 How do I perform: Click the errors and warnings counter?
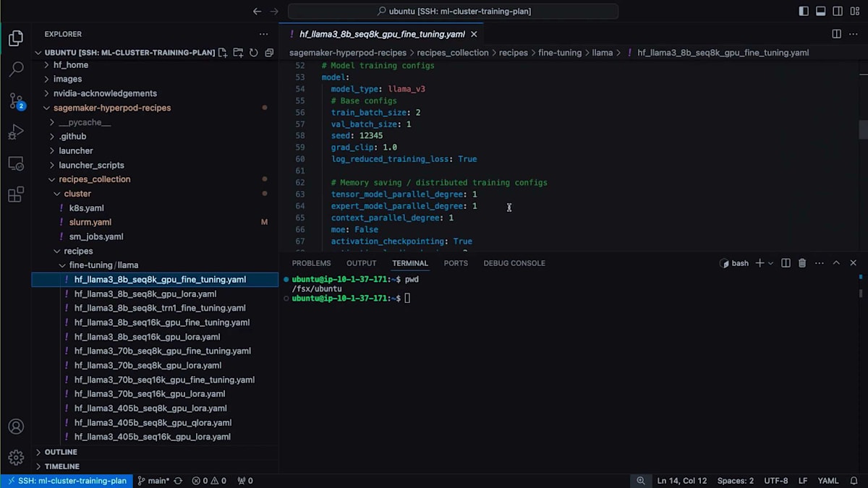209,481
